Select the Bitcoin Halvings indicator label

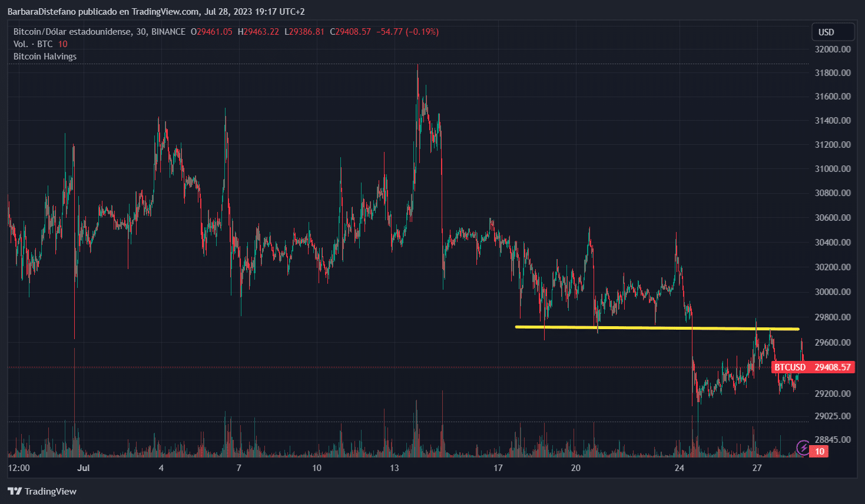45,57
